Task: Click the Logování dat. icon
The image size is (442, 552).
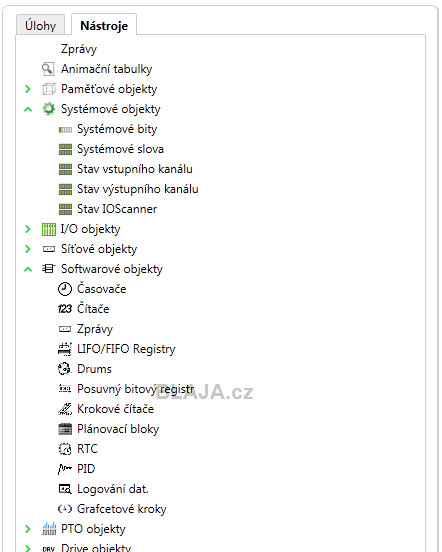Action: click(x=65, y=489)
